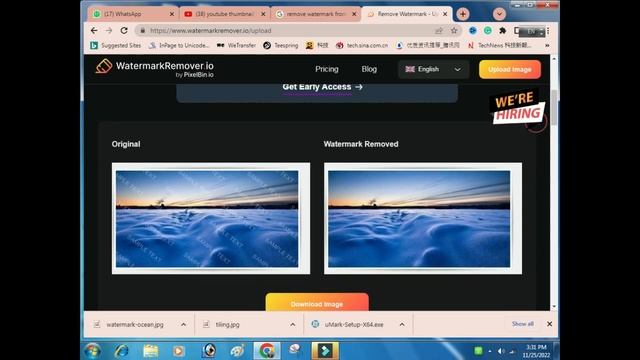Click the Watermark Removed image thumbnail
Viewport: 640px width, 360px height.
pos(423,218)
